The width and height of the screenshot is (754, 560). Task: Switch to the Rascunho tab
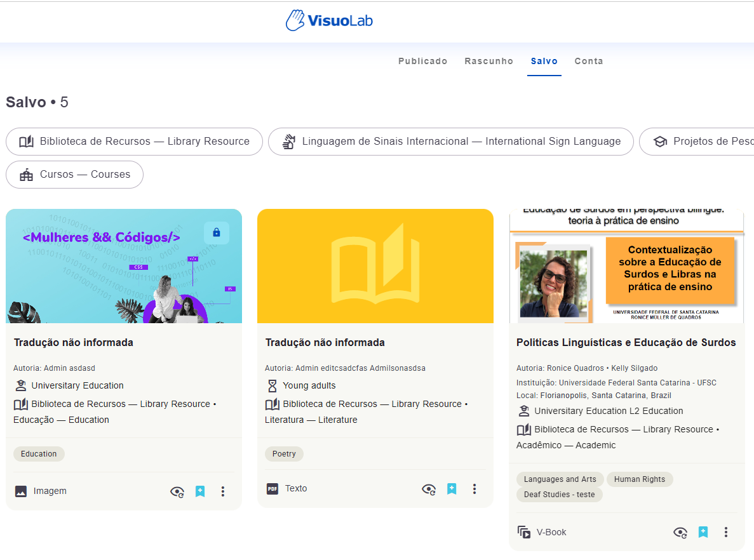pos(488,61)
